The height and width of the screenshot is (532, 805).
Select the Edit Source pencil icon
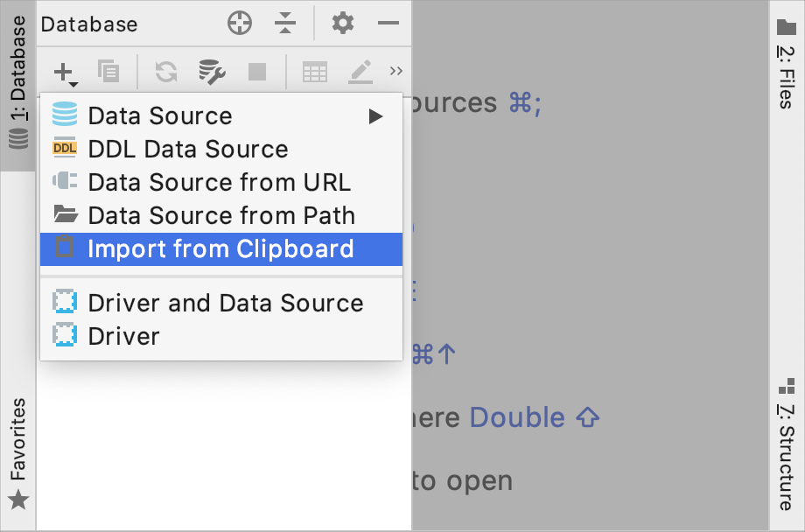[x=360, y=72]
